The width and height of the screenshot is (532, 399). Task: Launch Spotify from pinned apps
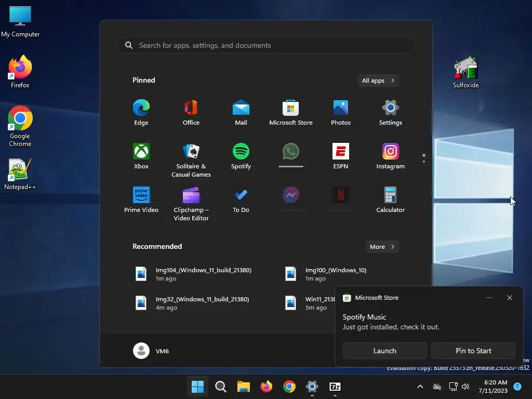tap(241, 156)
